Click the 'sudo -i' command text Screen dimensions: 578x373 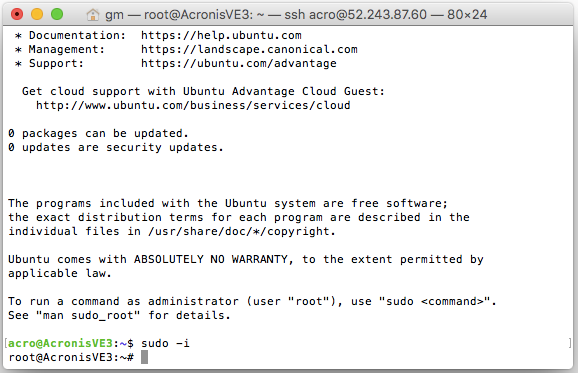pos(165,344)
